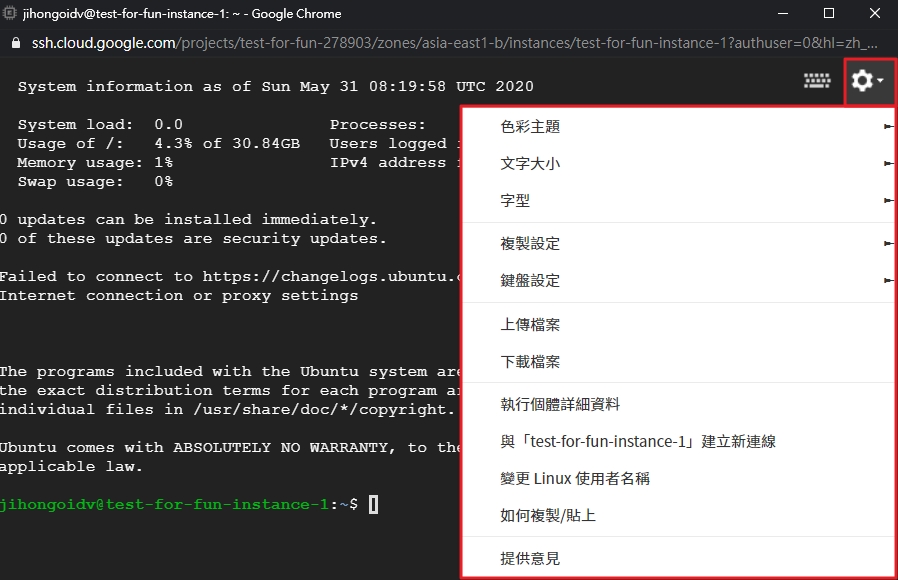Viewport: 898px width, 580px height.
Task: Open the on-screen keyboard icon
Action: (817, 81)
